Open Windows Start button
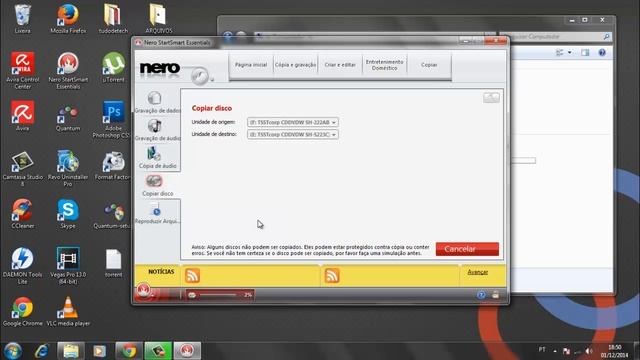 13,351
